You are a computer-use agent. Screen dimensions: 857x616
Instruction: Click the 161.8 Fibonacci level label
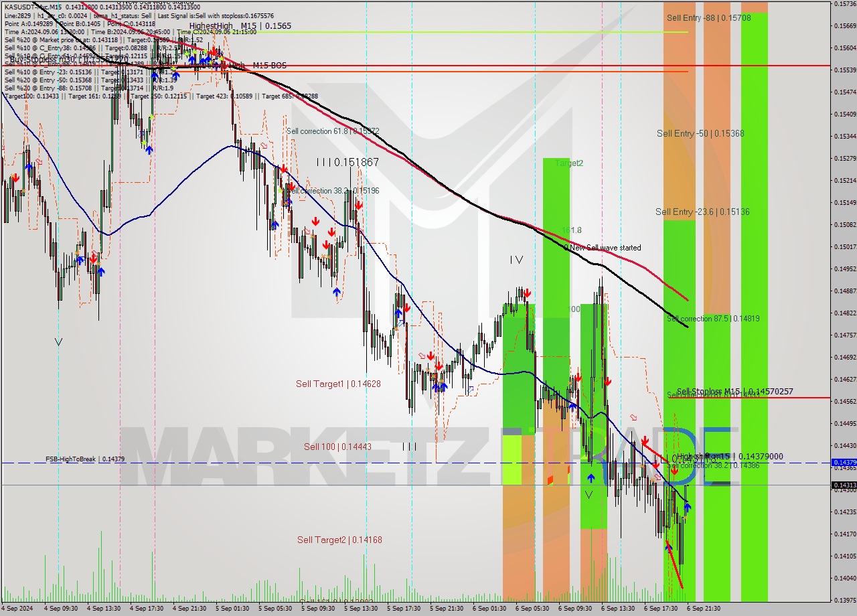click(571, 230)
